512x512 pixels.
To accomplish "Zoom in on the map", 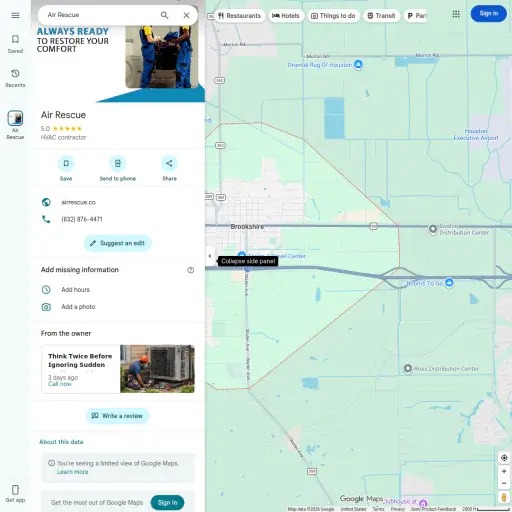I will [x=504, y=471].
